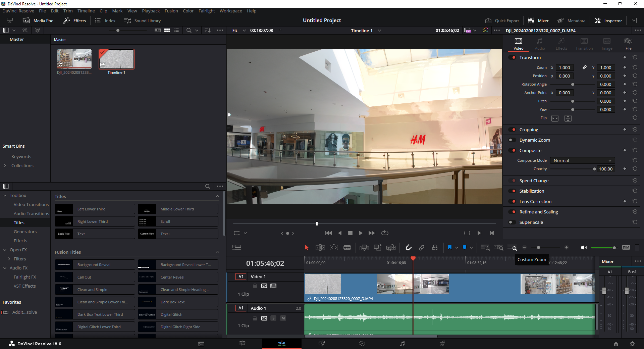Click the Full Extent Zoom icon
Viewport: 644px width, 349px height.
tap(485, 248)
